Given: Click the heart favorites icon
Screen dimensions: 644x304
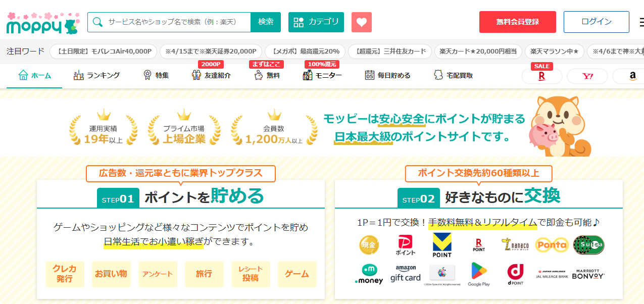Looking at the screenshot, I should [362, 22].
